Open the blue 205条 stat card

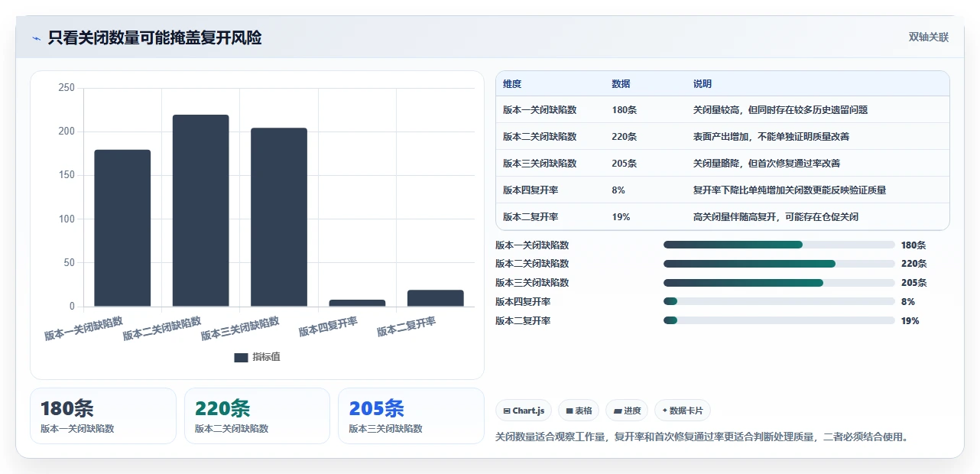(x=411, y=416)
